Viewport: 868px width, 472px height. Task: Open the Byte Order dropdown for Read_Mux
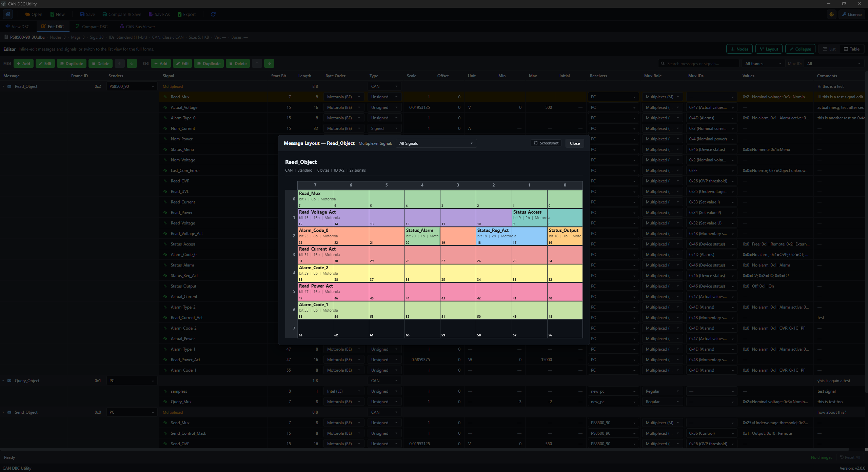coord(344,97)
